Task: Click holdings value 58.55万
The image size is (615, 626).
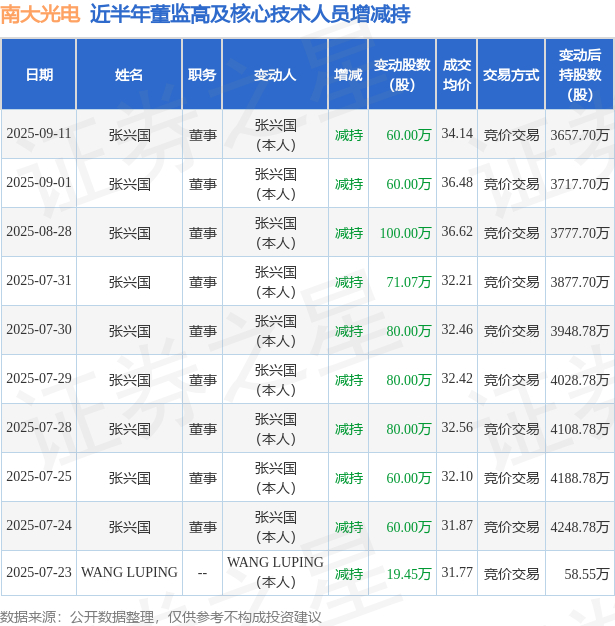Action: [x=587, y=574]
